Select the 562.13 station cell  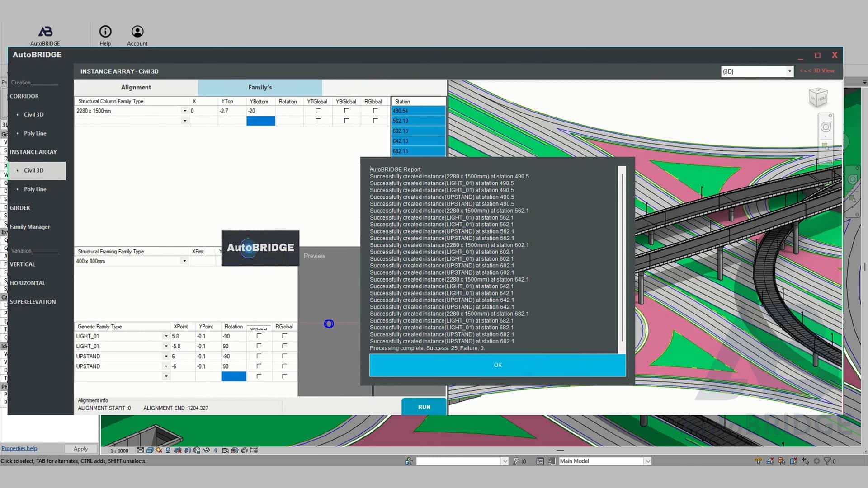418,121
